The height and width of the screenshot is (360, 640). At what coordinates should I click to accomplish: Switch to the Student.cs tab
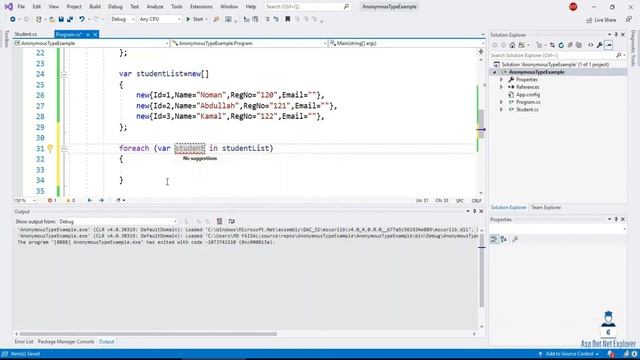tap(26, 34)
